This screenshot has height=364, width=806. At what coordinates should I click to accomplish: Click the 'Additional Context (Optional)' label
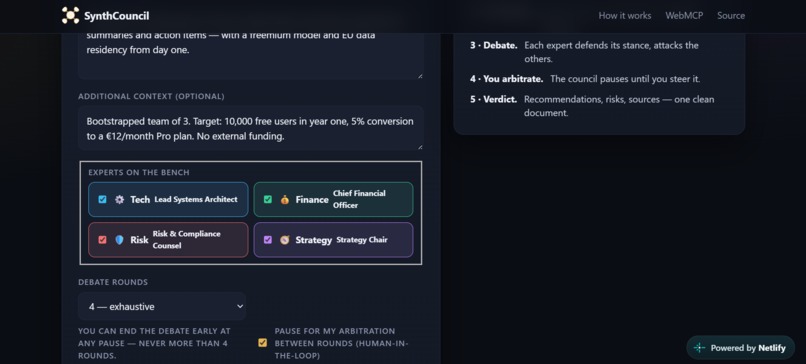pyautogui.click(x=151, y=97)
